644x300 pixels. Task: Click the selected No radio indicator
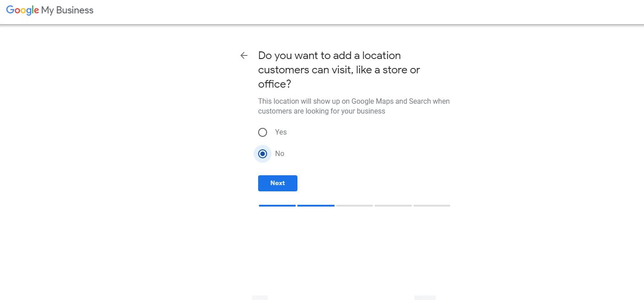tap(263, 153)
